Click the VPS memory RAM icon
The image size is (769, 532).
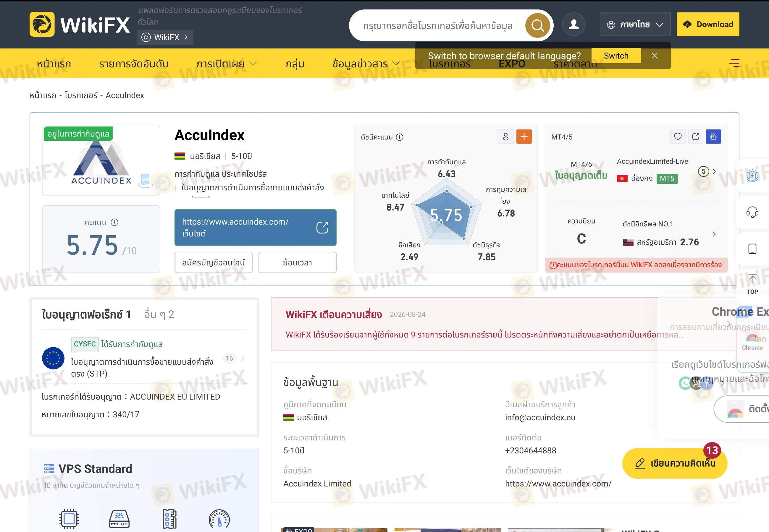click(x=169, y=519)
